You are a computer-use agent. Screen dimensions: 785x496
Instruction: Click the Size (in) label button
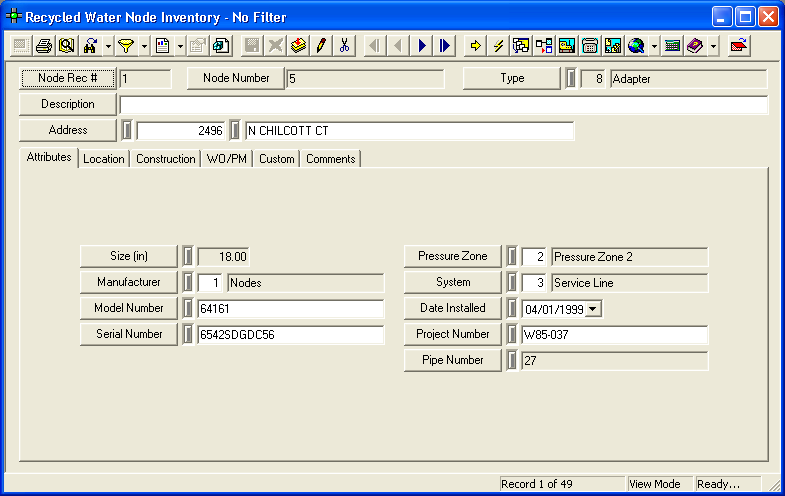(x=129, y=256)
